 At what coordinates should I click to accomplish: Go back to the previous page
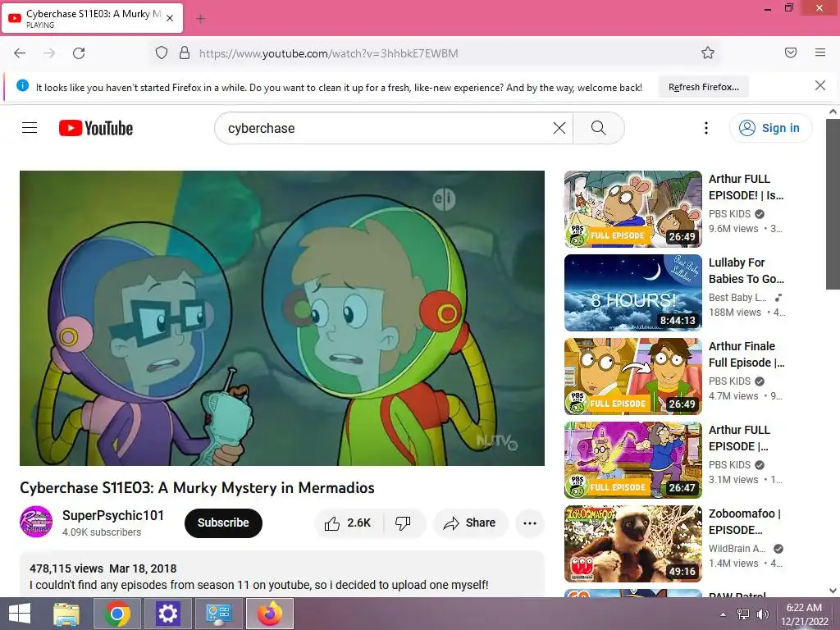(x=20, y=53)
